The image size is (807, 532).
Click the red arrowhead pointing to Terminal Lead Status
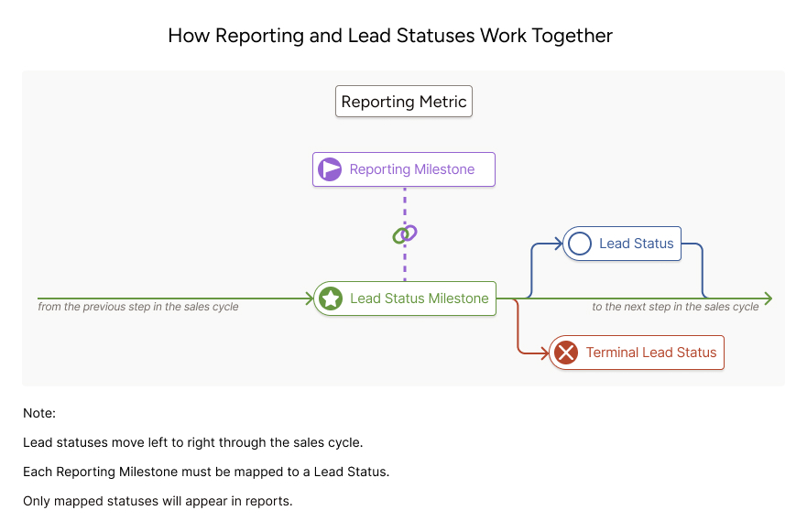coord(543,353)
